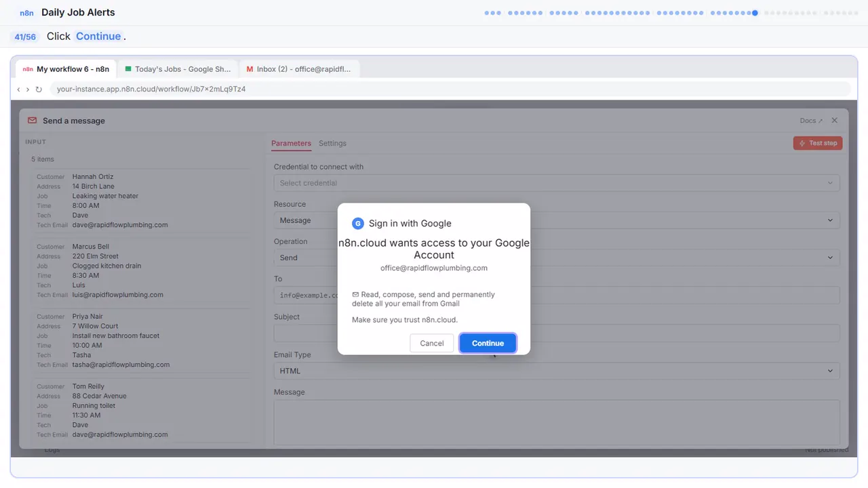Click the Google G logo icon
The width and height of the screenshot is (868, 488).
(358, 224)
